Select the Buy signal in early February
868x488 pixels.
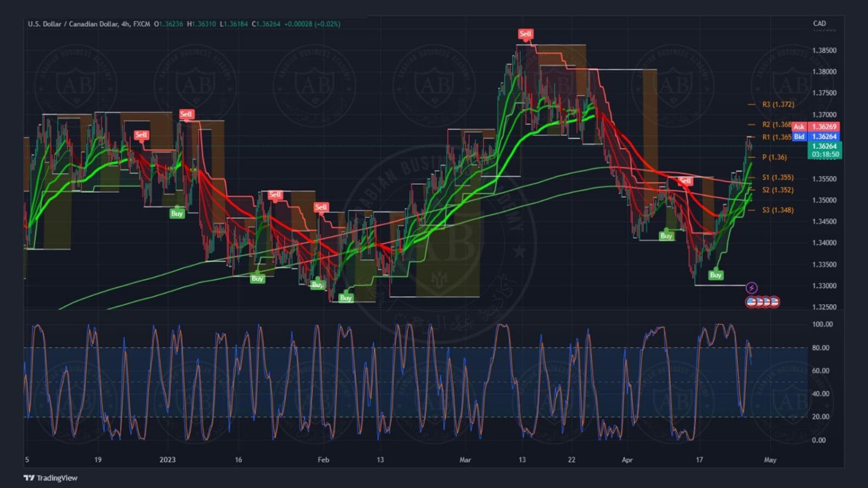click(x=345, y=298)
